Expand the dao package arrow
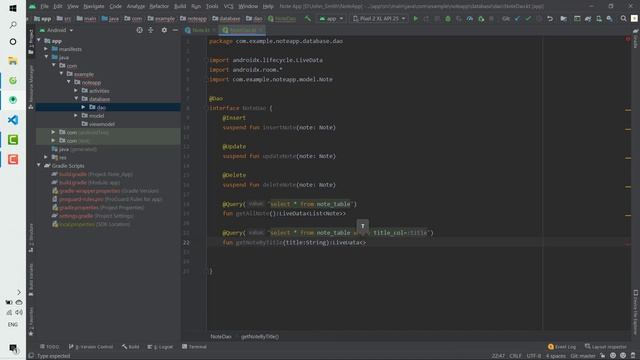Viewport: 640px width, 360px height. click(x=83, y=107)
